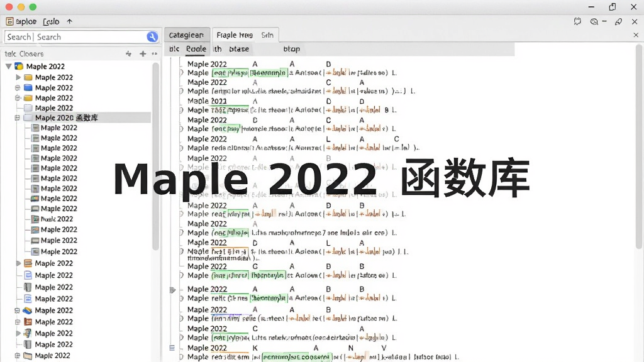Expand the Maplc 2022 open-folder row
Image resolution: width=644 pixels, height=362 pixels.
click(17, 356)
